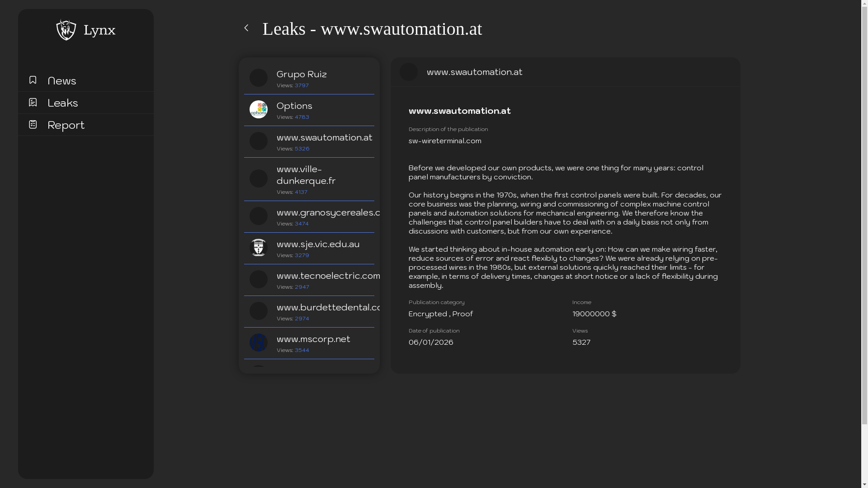868x488 pixels.
Task: Click the News bookmark icon
Action: 33,80
